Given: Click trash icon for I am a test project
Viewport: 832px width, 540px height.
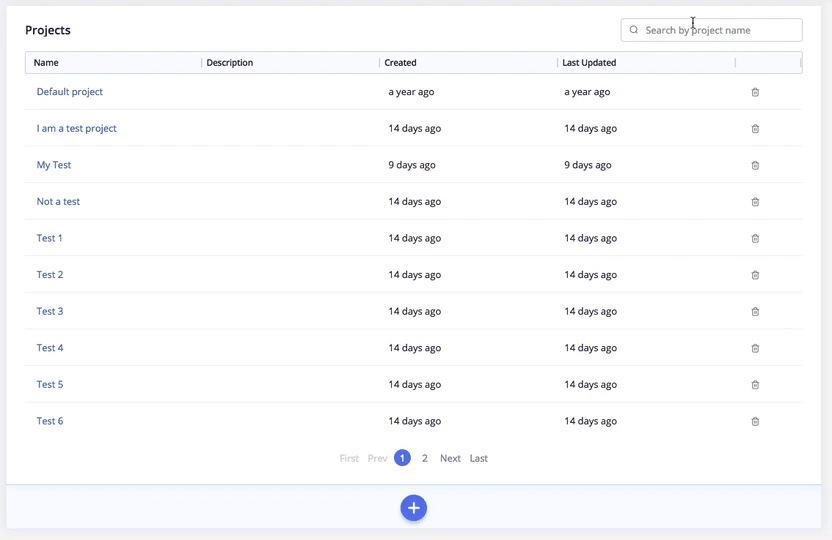Looking at the screenshot, I should pyautogui.click(x=755, y=129).
